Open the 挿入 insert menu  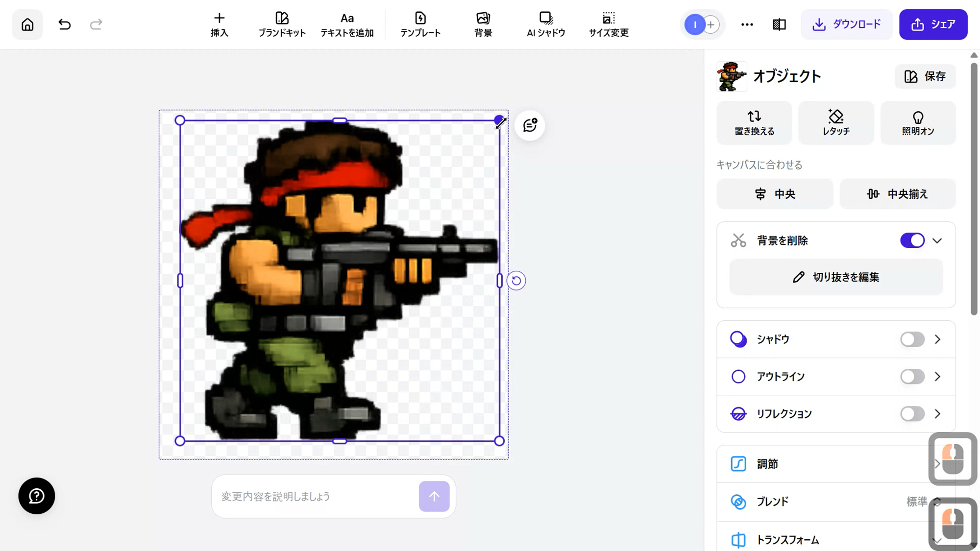pyautogui.click(x=219, y=24)
